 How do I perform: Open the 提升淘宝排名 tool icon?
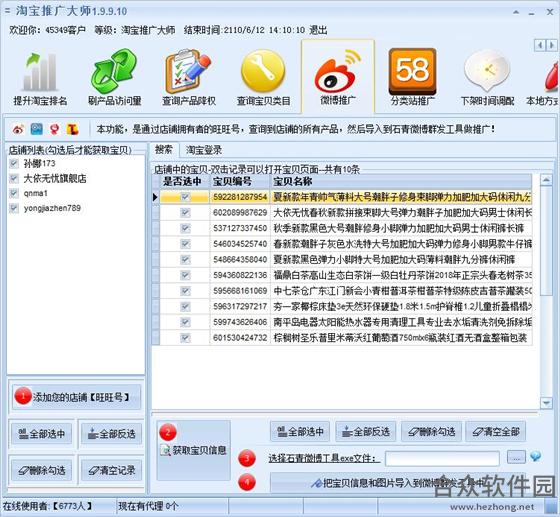click(x=40, y=78)
